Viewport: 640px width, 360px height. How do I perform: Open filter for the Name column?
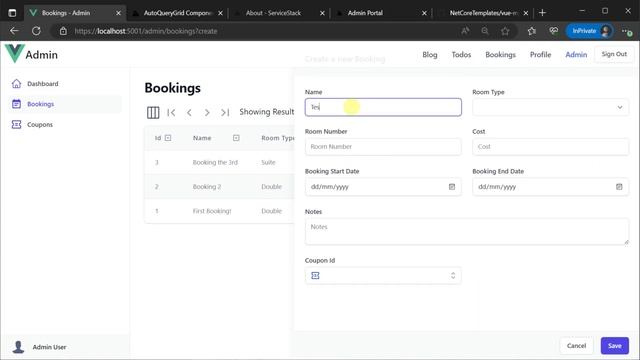[x=236, y=138]
